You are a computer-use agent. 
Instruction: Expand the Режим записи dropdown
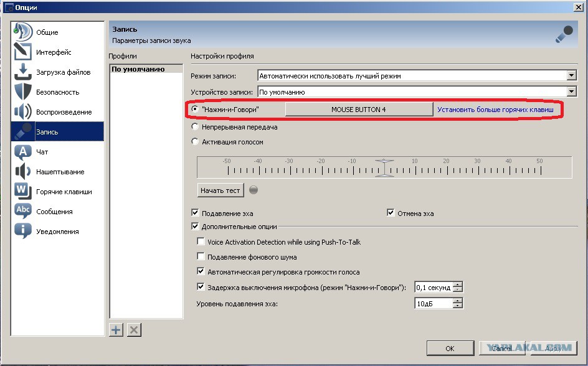click(x=571, y=75)
